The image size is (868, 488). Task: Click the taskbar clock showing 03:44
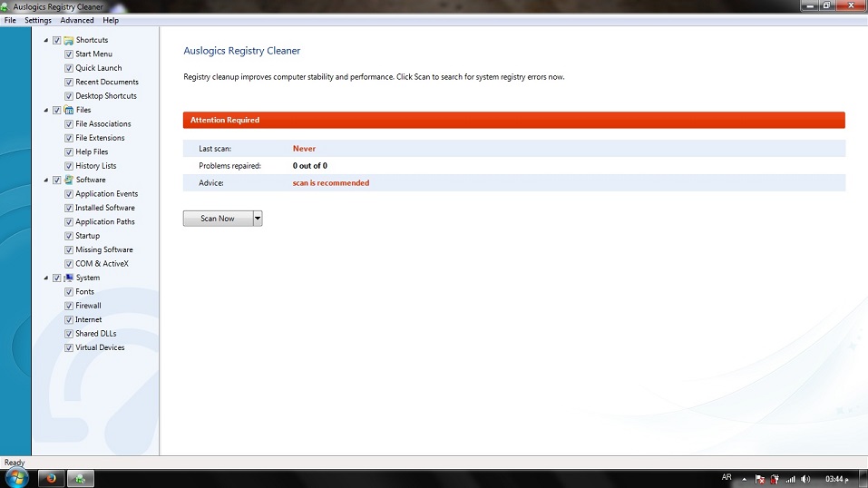point(837,479)
